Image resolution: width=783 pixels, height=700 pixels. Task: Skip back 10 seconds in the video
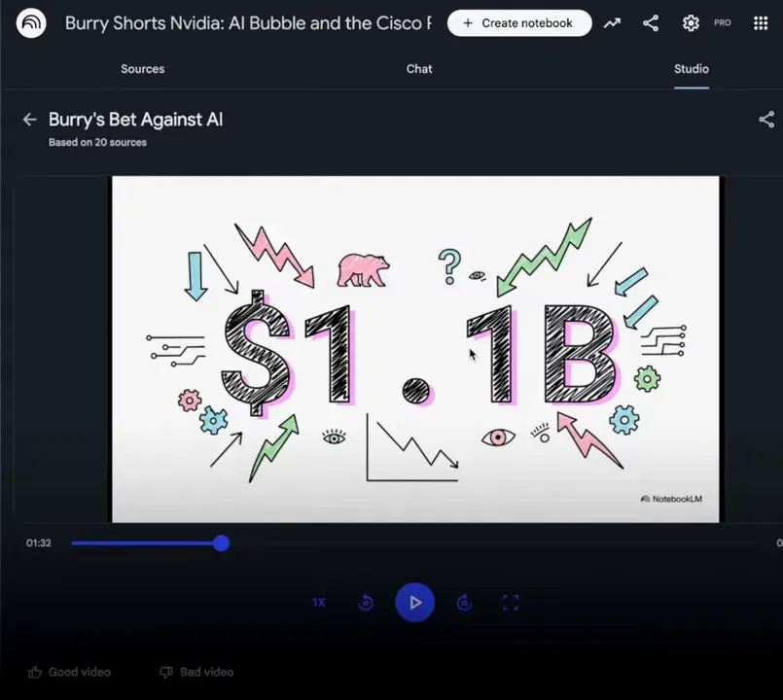point(365,602)
